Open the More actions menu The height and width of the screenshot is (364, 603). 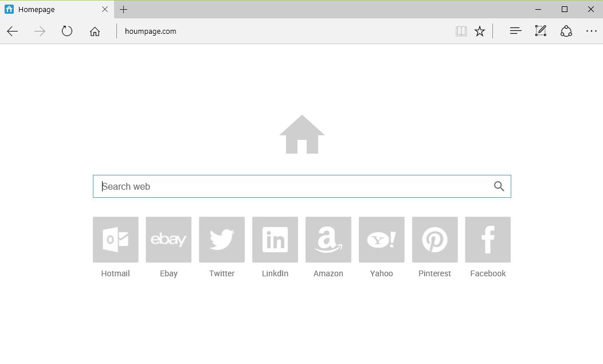591,31
